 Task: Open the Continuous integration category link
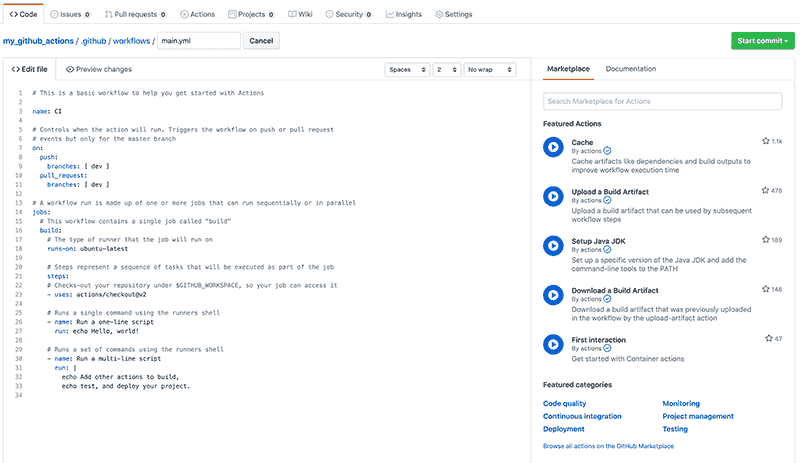tap(582, 416)
